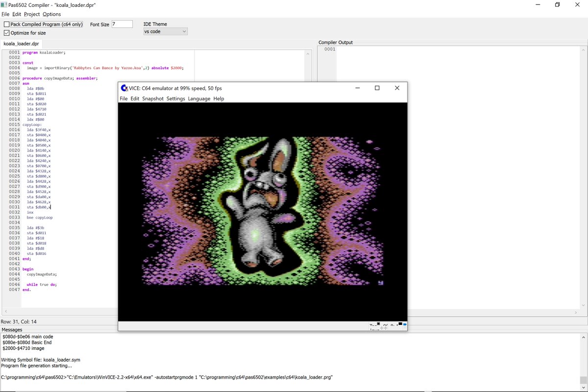Click the first joystick direction indicator icon

tap(382, 328)
